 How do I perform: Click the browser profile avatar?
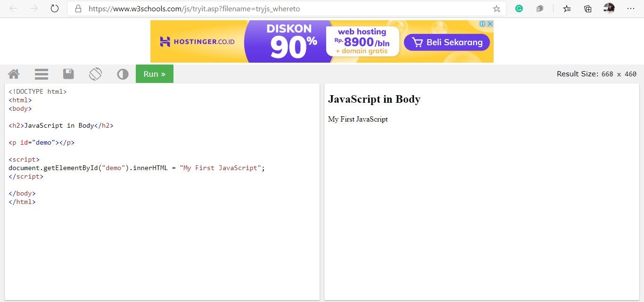(x=609, y=8)
